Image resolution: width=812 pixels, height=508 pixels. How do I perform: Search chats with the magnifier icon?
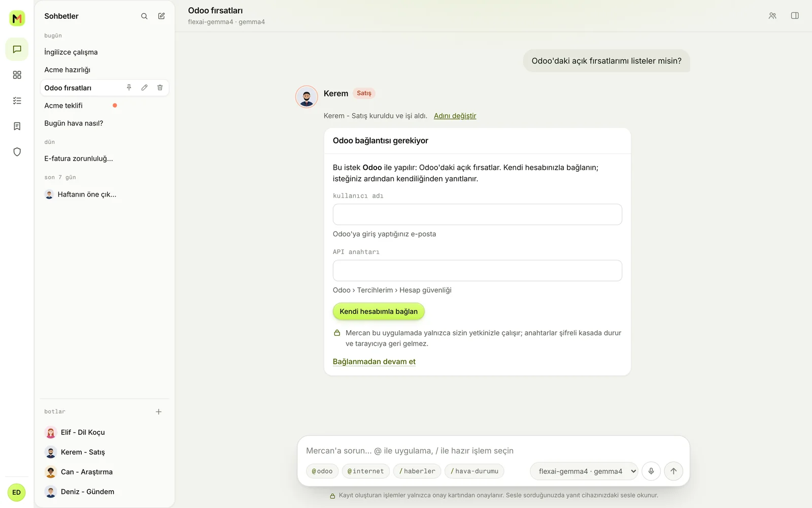click(144, 16)
